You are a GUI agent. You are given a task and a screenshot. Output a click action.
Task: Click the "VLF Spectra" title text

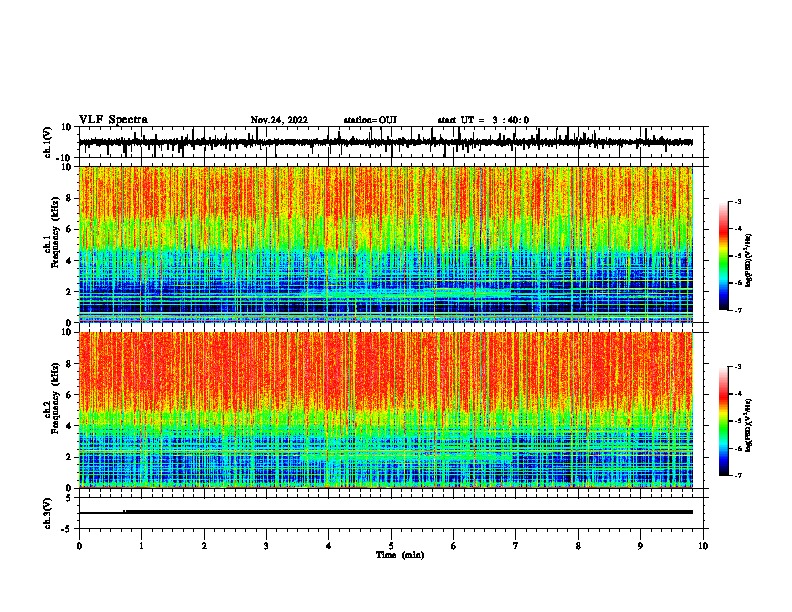[113, 119]
